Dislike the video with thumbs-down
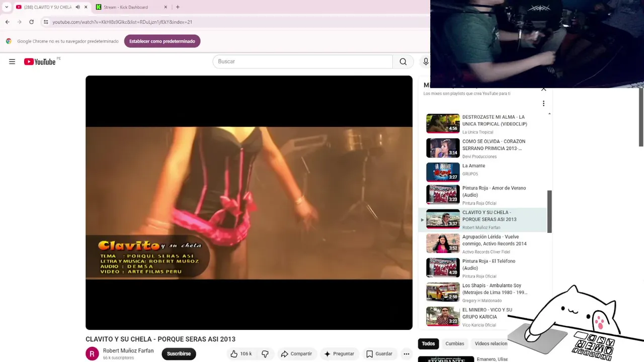 (265, 354)
